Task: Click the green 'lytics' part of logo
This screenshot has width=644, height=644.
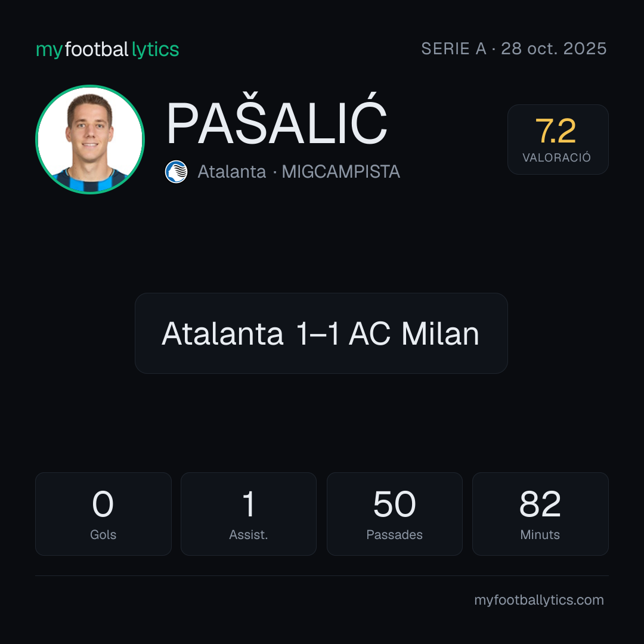Action: 155,49
